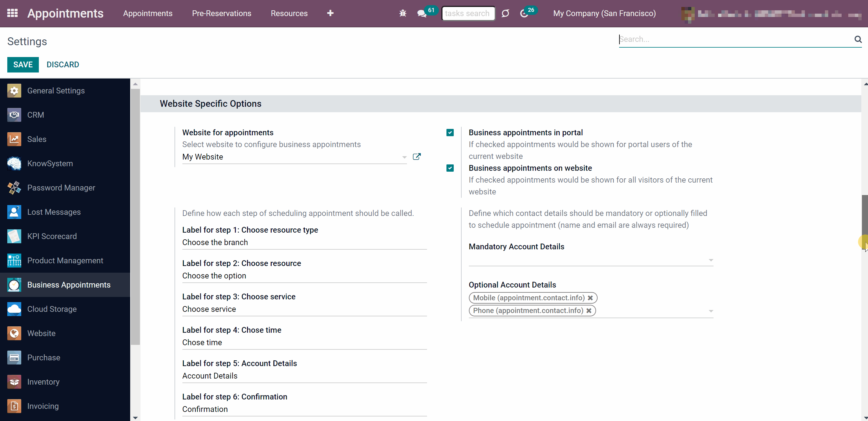Open Inventory settings section
Viewport: 868px width, 421px height.
65,382
